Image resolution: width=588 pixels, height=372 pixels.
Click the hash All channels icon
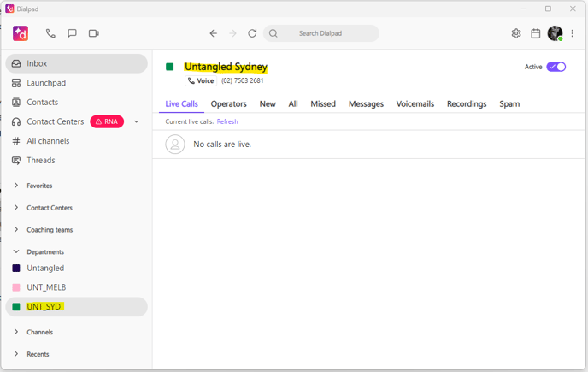[x=16, y=141]
